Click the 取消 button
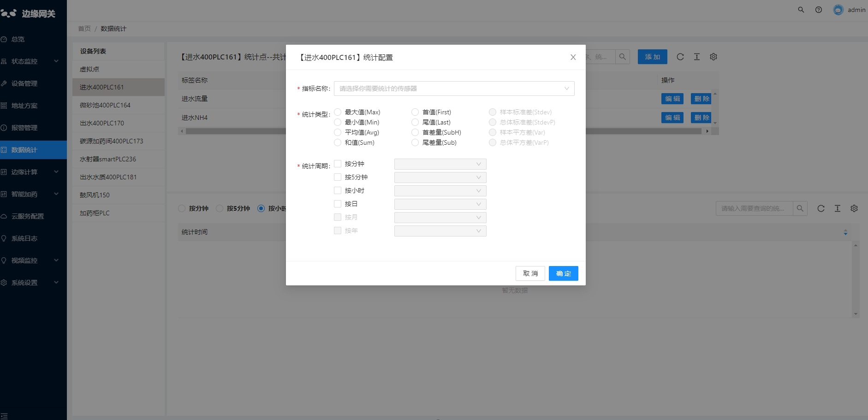This screenshot has width=868, height=420. point(530,273)
